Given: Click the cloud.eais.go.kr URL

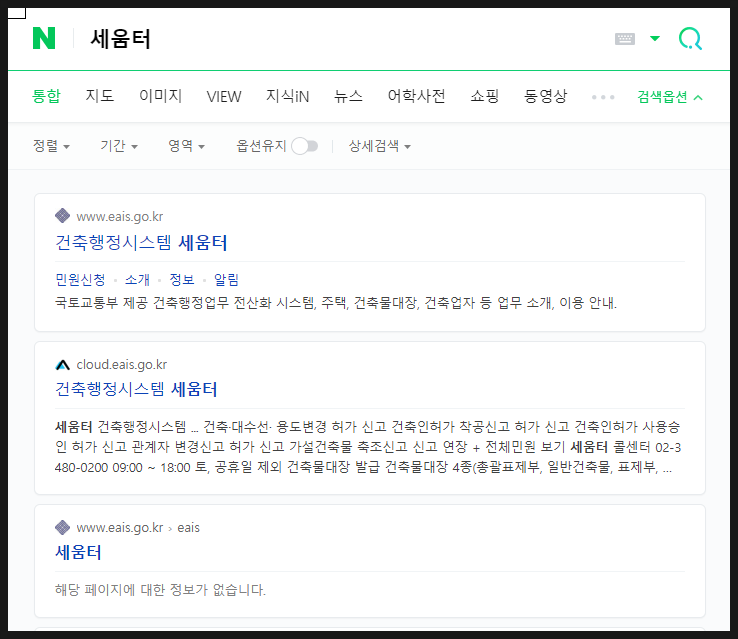Looking at the screenshot, I should (x=121, y=365).
